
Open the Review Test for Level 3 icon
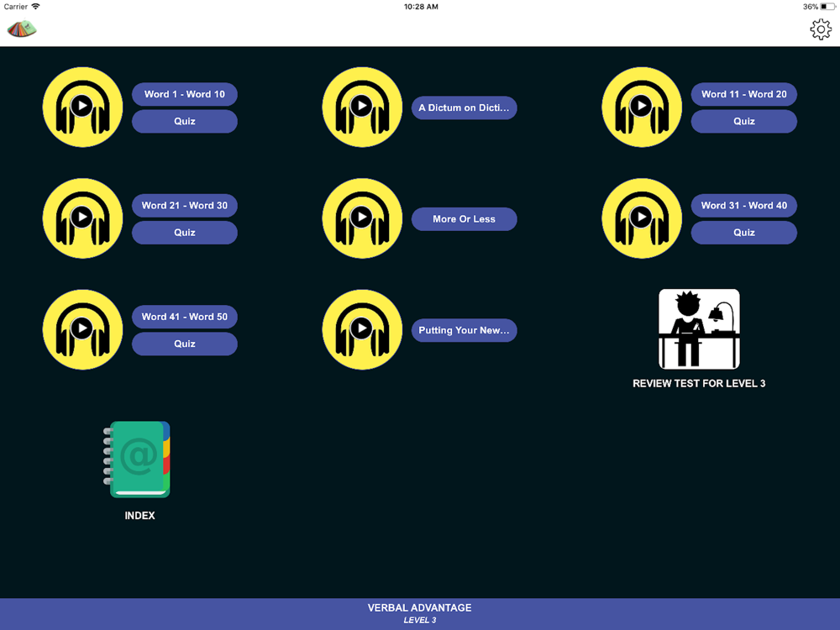(699, 329)
